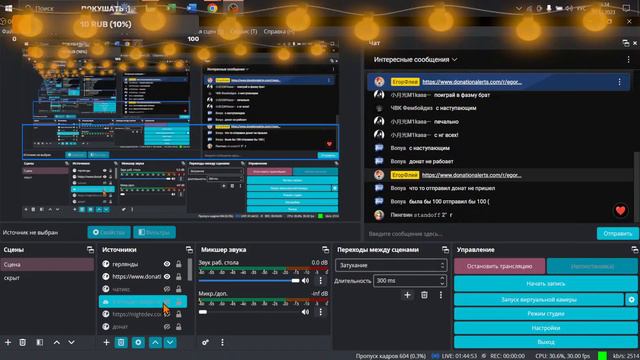The height and width of the screenshot is (360, 640).
Task: Open the Микр./доп. options dots
Action: coord(320,312)
